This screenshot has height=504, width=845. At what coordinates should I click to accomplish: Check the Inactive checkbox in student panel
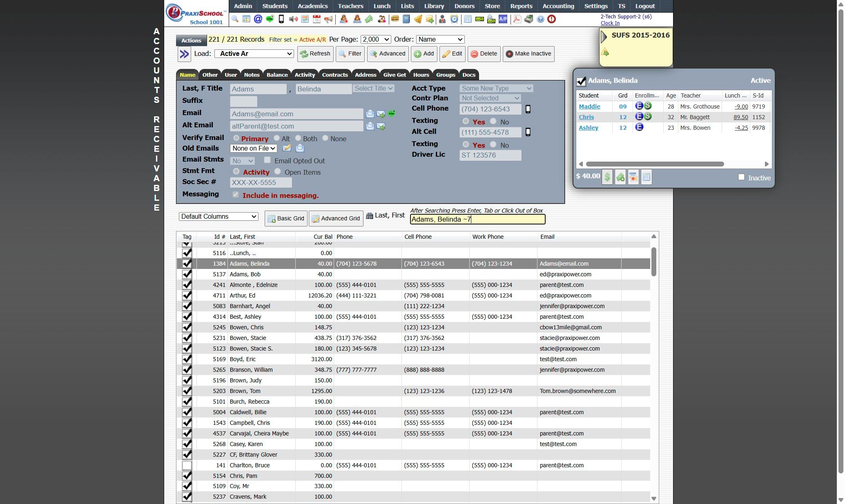741,177
